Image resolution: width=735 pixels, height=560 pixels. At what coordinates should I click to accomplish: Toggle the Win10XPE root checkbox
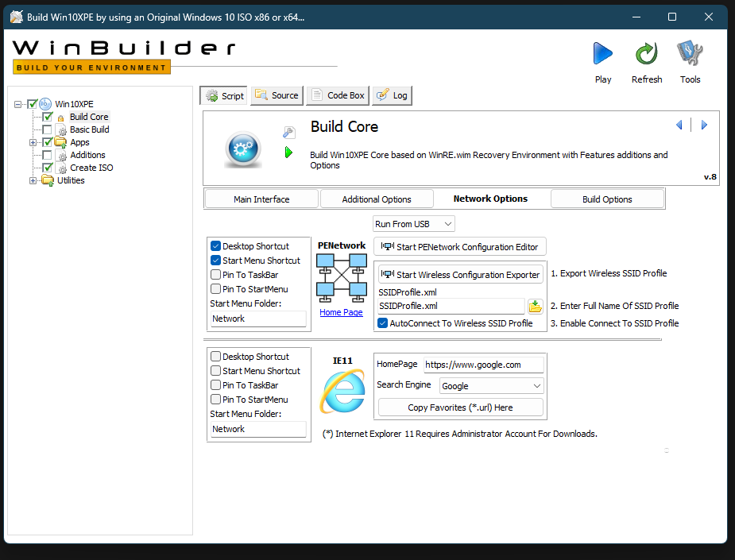pos(33,104)
